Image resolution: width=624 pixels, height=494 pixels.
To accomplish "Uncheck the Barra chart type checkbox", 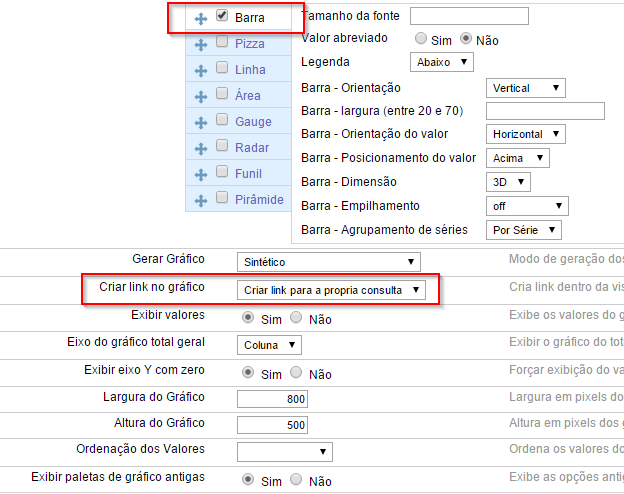I will (222, 16).
